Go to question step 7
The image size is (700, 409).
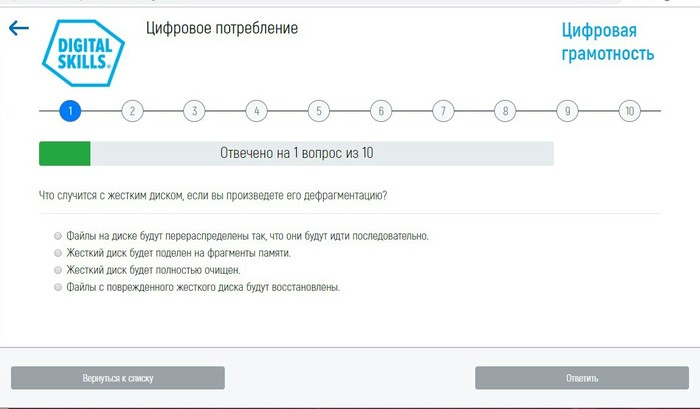coord(443,111)
